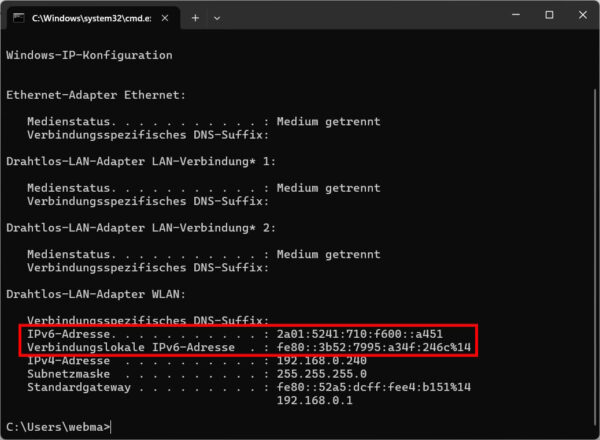Click the Windows-IP-Konfiguration heading
This screenshot has height=440, width=600.
coord(89,55)
